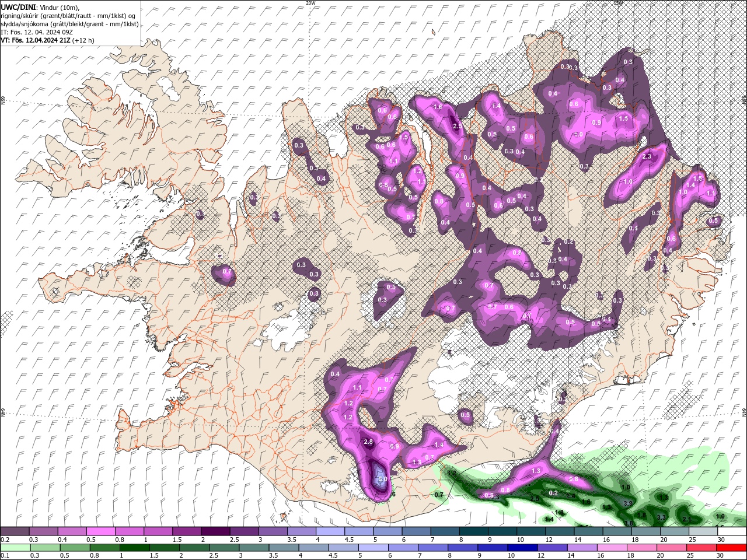Select the snow scale swatch between 0.3 and 0.4
This screenshot has width=747, height=560.
click(x=43, y=531)
